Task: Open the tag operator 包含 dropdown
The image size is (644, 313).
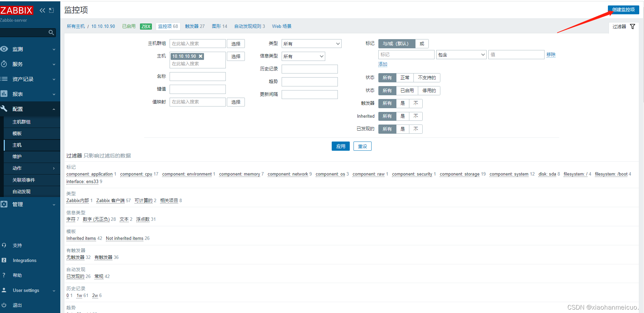Action: (461, 54)
